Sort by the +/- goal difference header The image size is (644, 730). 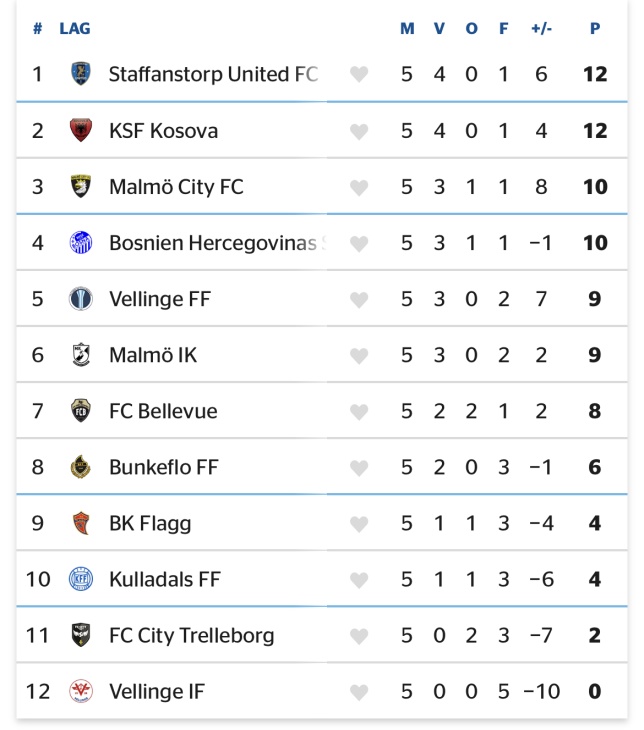(x=541, y=28)
